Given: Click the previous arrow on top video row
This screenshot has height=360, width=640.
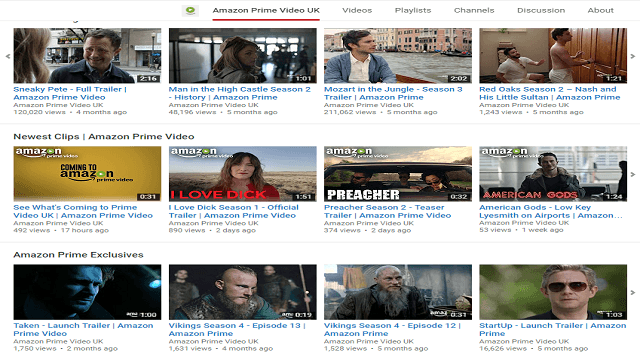Looking at the screenshot, I should [7, 56].
